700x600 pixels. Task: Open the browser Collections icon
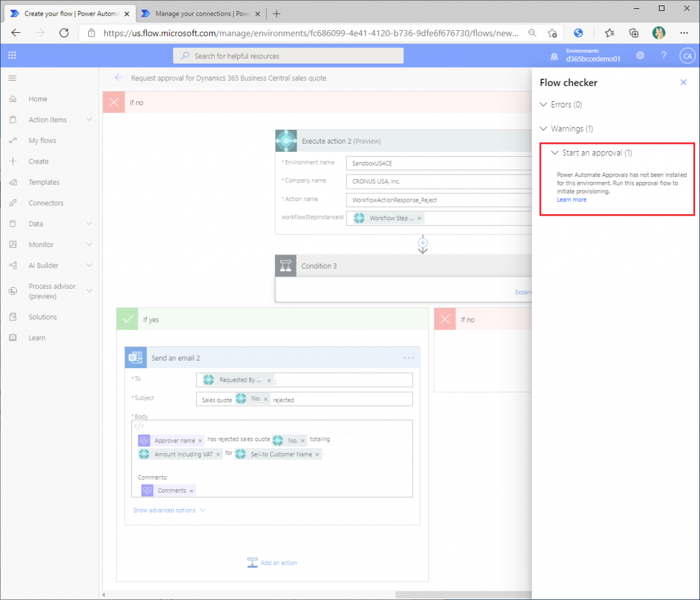tap(634, 33)
